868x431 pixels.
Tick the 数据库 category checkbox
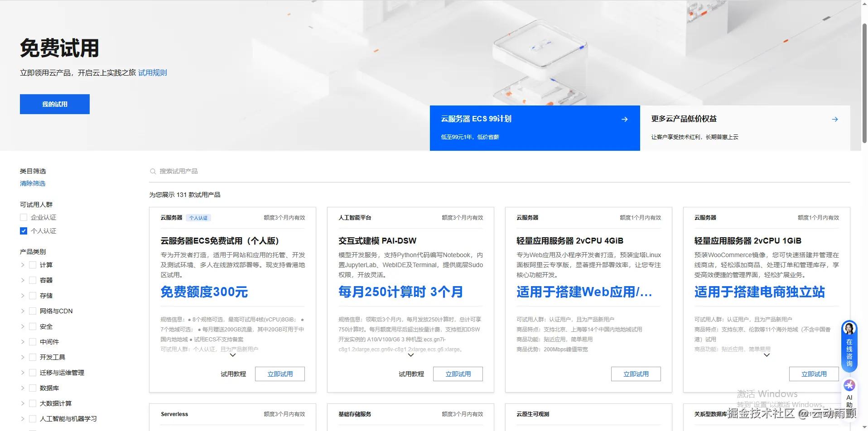tap(33, 388)
